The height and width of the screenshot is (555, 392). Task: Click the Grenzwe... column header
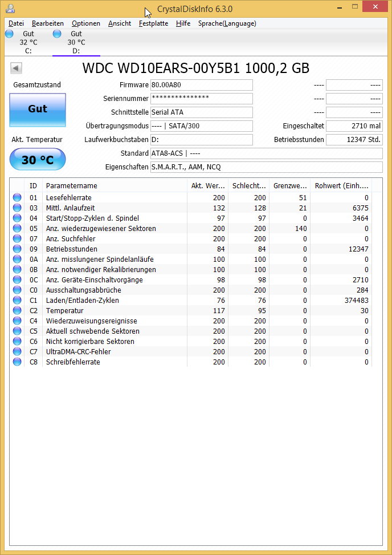pos(289,185)
